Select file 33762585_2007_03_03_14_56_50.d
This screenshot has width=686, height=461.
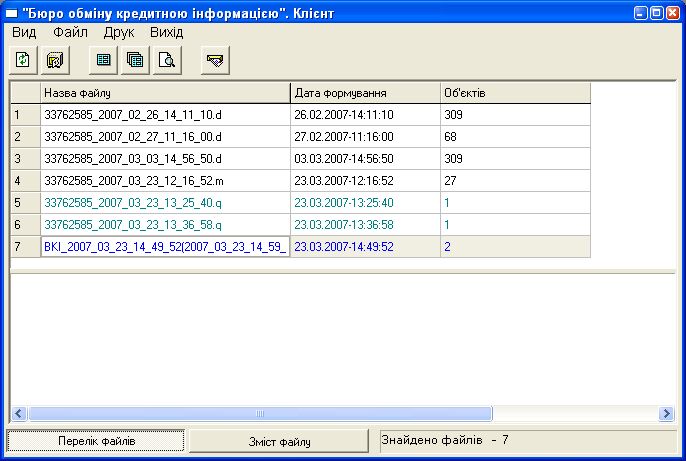click(x=165, y=159)
